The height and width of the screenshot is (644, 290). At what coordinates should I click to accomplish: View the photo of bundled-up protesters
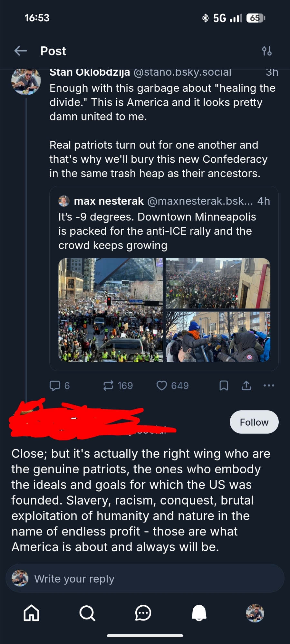[218, 337]
